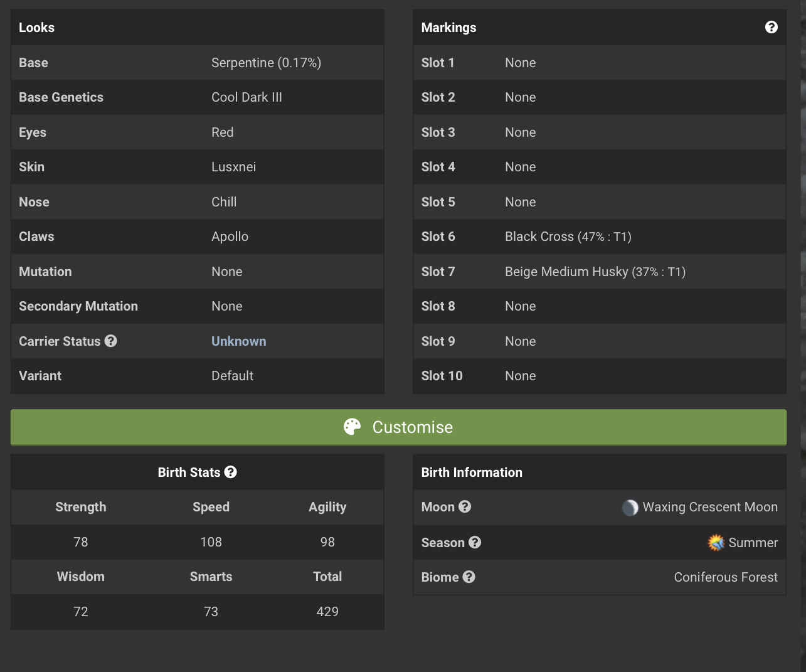Click the Strength column header
806x672 pixels.
click(x=81, y=507)
